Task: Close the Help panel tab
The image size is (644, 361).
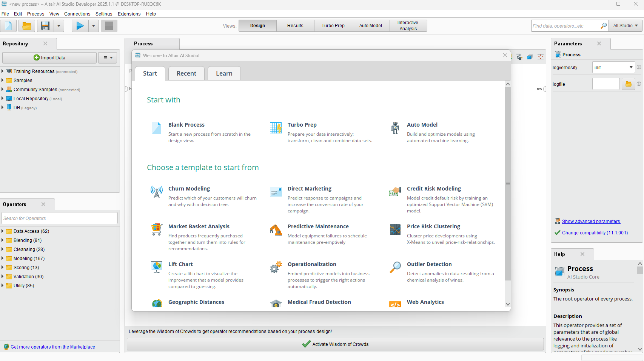Action: pos(582,254)
